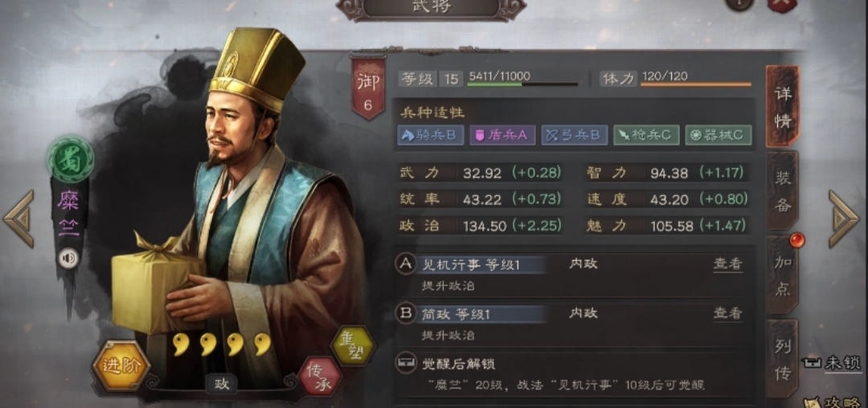The image size is (868, 408).
Task: Select the 器械C troop aptitude badge
Action: click(x=719, y=136)
